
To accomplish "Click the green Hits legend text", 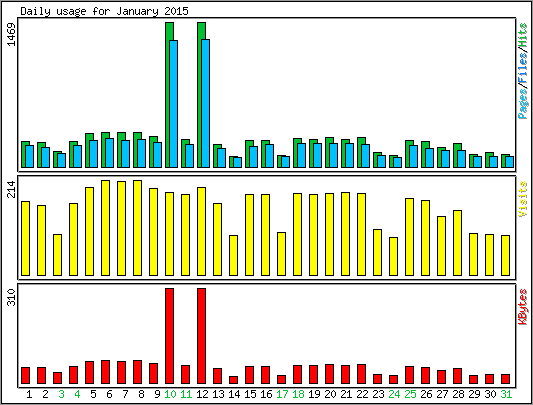I will 523,35.
